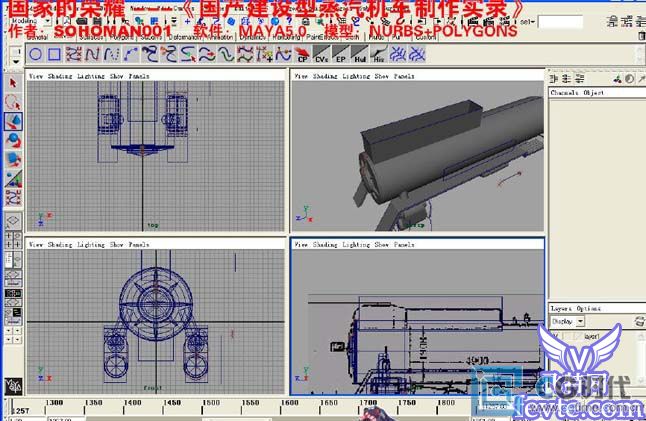The width and height of the screenshot is (646, 421).
Task: Open the Layers menu in layer editor
Action: click(561, 309)
